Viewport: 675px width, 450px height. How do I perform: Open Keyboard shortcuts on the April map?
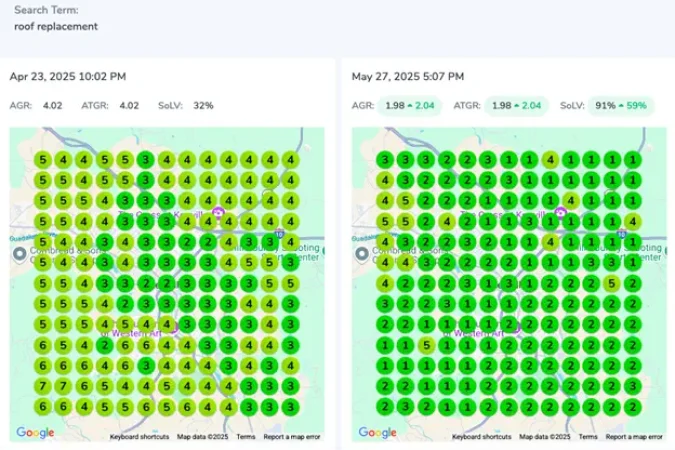[x=139, y=437]
